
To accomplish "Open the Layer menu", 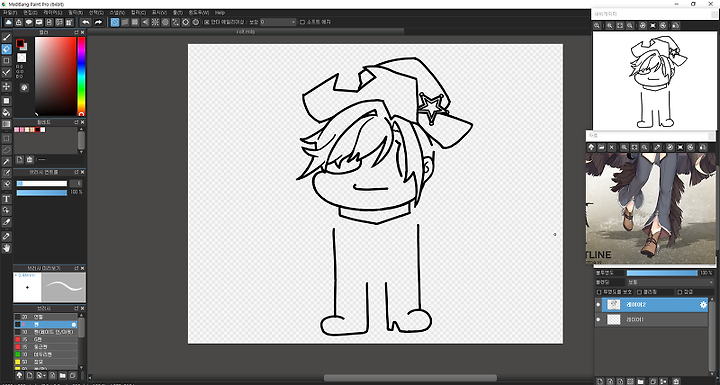I will point(52,12).
